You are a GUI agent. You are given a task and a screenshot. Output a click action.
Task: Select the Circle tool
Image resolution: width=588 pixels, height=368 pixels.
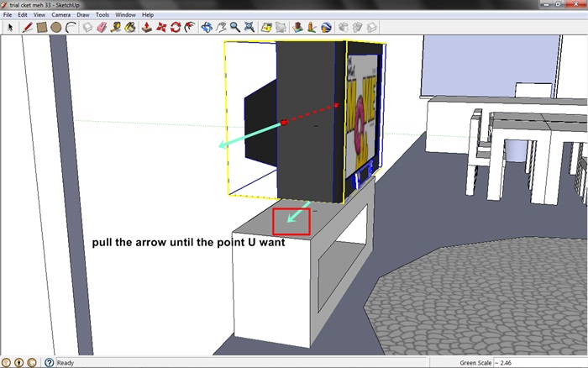56,28
